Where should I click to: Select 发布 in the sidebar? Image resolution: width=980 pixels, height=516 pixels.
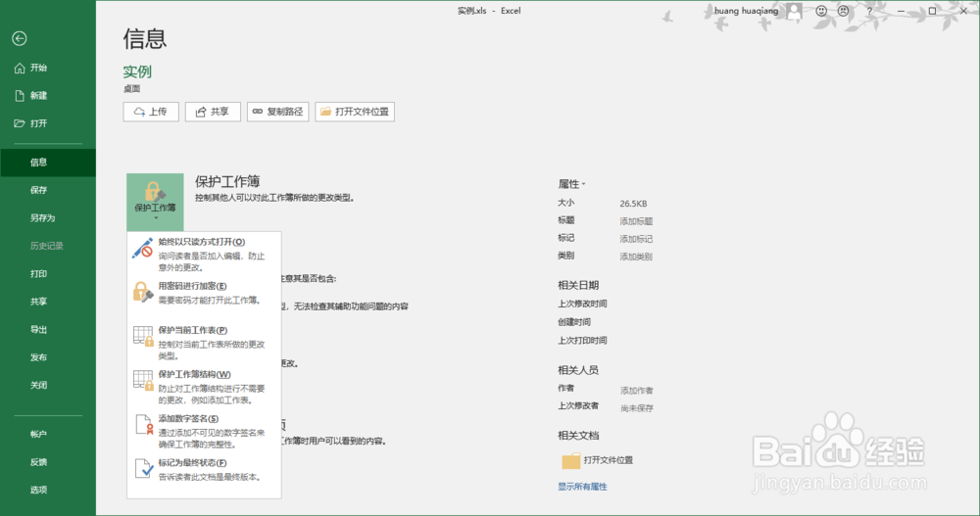click(48, 357)
